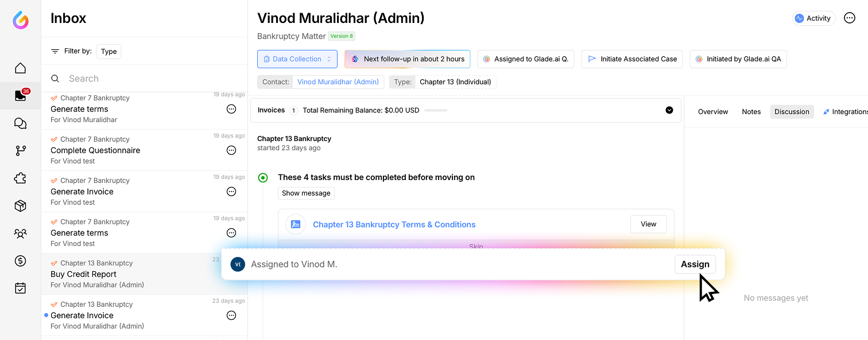Viewport: 868px width, 340px height.
Task: Select the Buy Credit Report task
Action: tap(131, 274)
